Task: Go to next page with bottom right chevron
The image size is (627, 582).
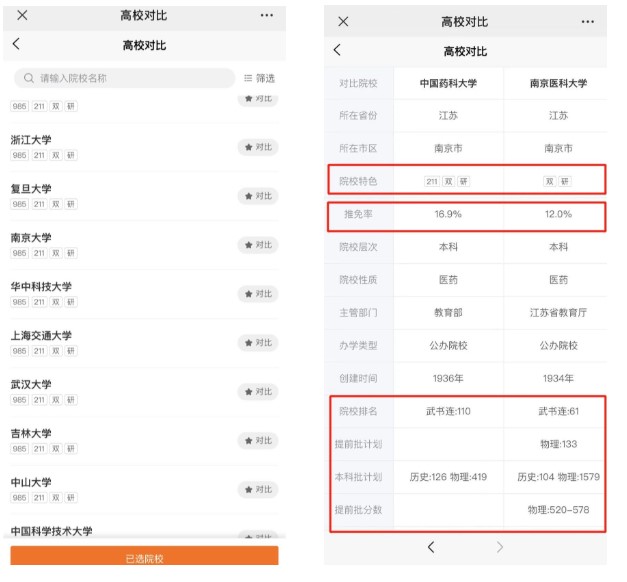Action: (499, 547)
